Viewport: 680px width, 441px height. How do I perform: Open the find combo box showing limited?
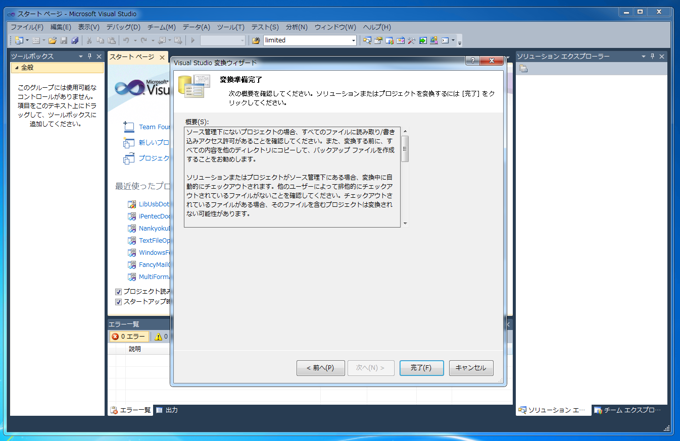[x=353, y=40]
